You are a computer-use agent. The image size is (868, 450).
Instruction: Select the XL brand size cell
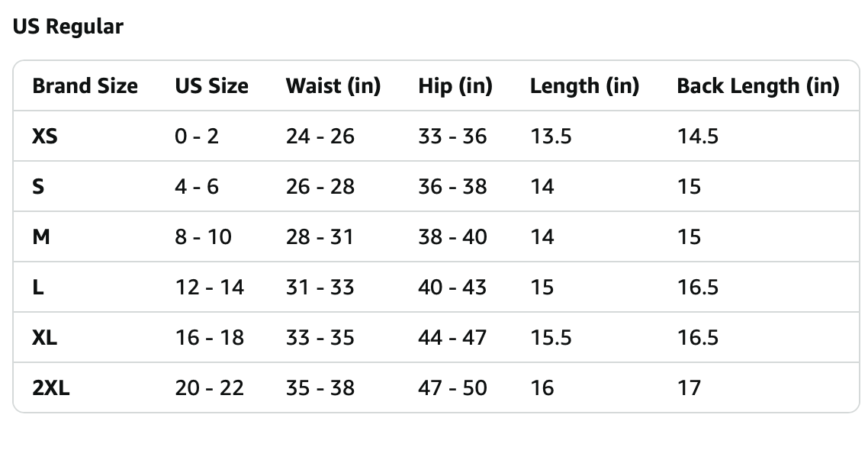[x=45, y=338]
